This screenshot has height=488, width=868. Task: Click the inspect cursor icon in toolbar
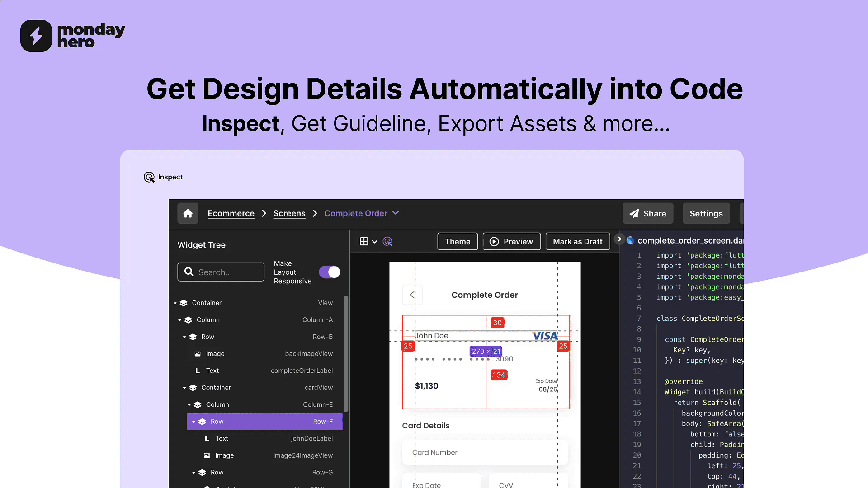(387, 242)
